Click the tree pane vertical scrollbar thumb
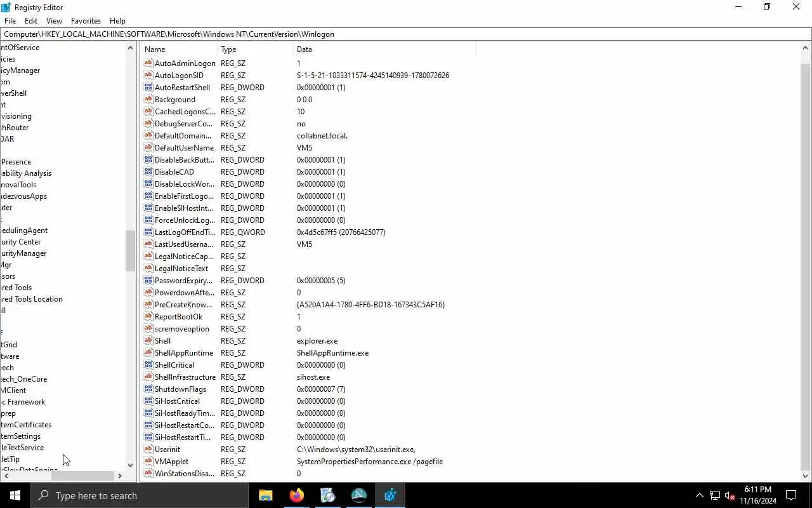Screen dimensions: 812x508 130,250
